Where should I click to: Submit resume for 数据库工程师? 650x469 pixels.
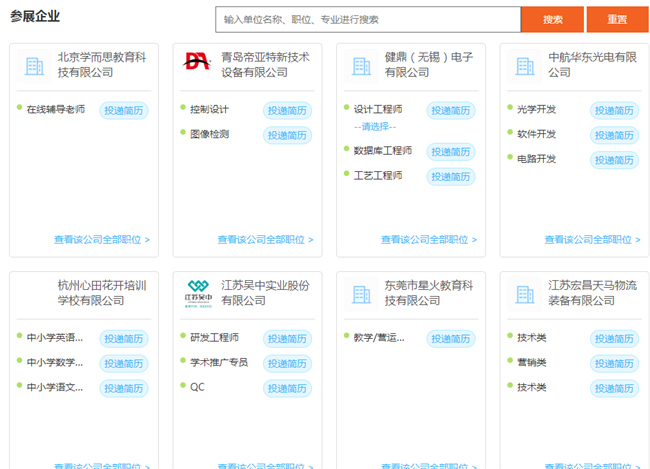tap(451, 152)
